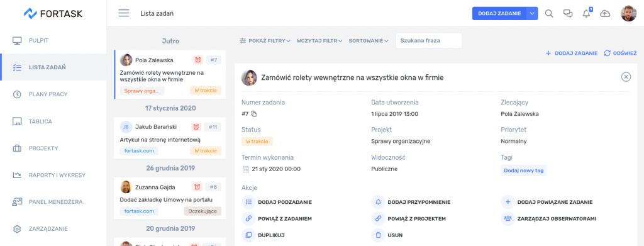644x246 pixels.
Task: Click the W trakcie status badge in details
Action: click(257, 142)
